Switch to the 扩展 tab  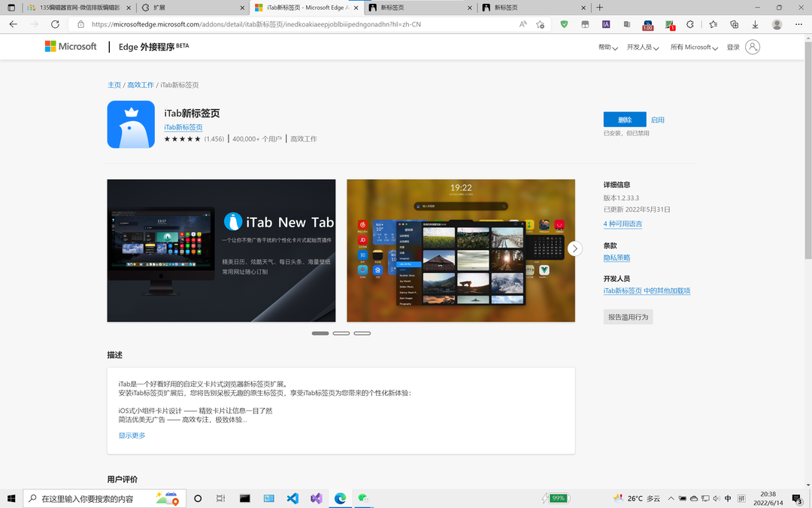pos(192,8)
